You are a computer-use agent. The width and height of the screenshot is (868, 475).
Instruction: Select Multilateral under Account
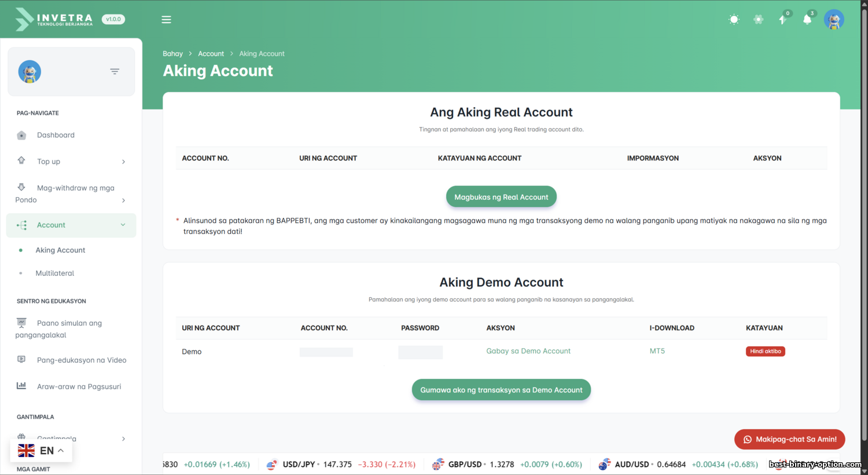click(55, 273)
